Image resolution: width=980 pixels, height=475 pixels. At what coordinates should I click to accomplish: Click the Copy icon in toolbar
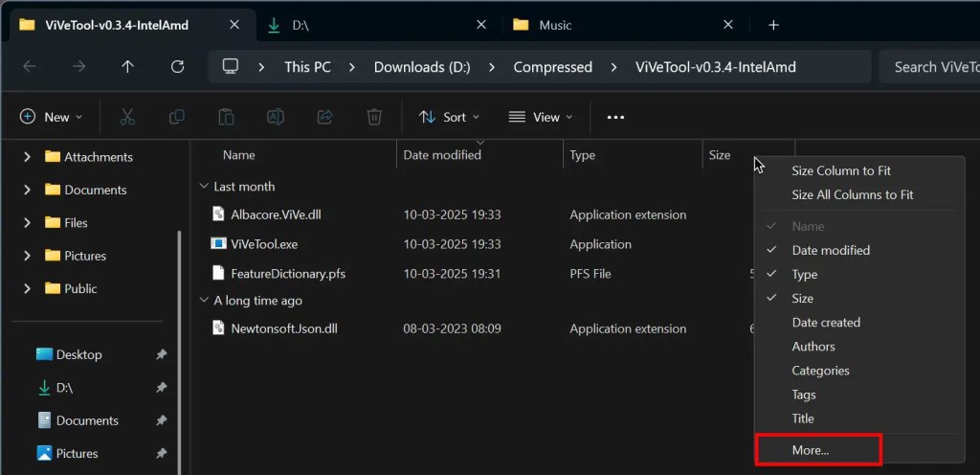[177, 117]
